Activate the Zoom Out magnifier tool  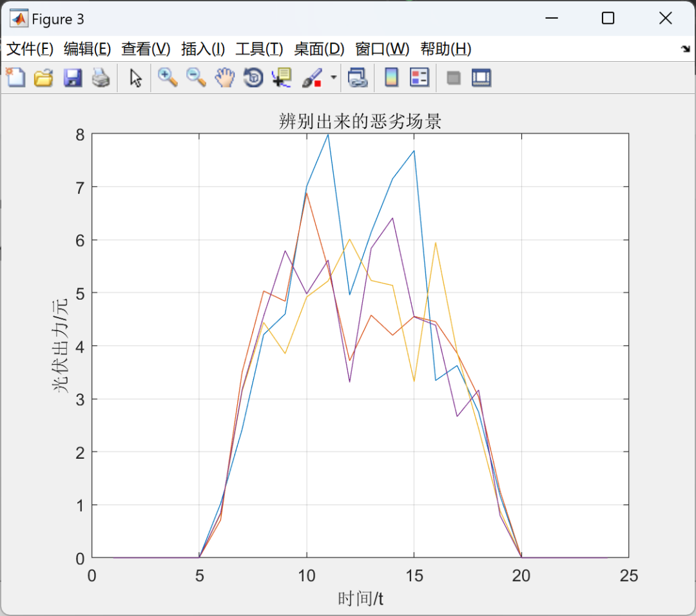pyautogui.click(x=196, y=78)
